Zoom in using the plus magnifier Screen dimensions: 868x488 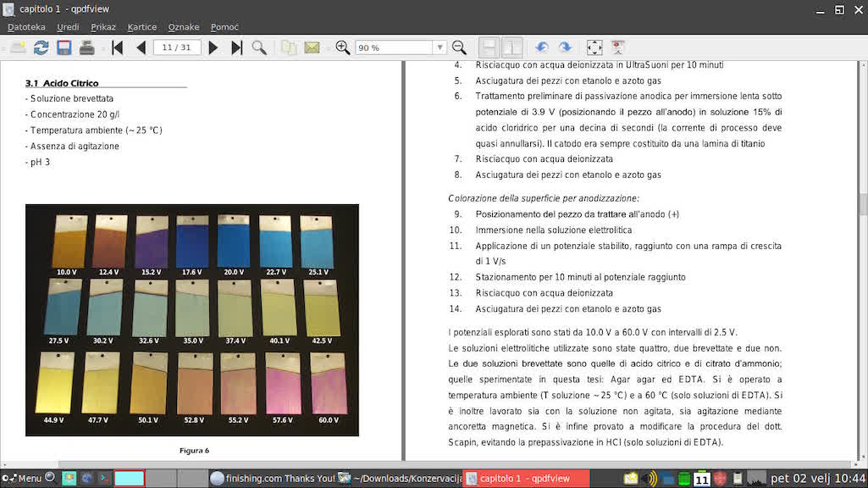[343, 48]
